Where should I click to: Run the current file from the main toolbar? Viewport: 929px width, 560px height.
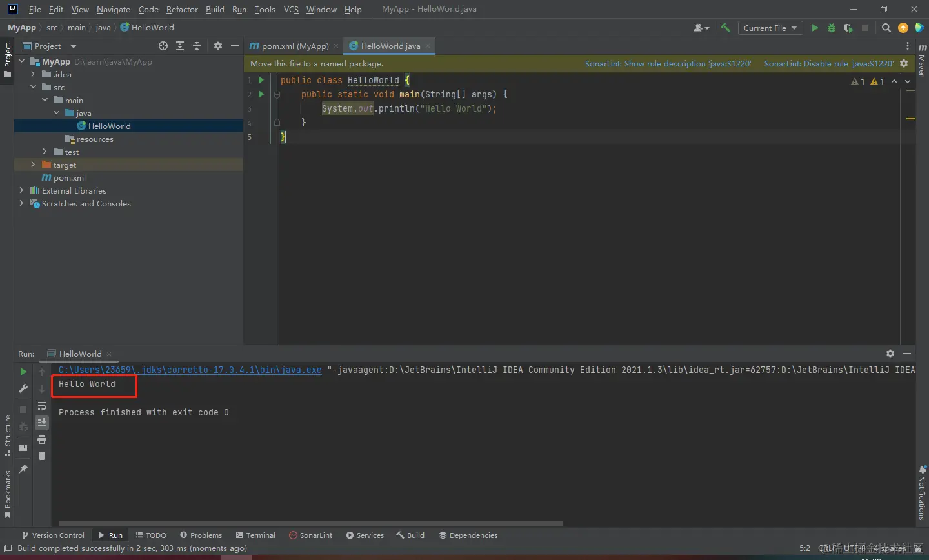[x=815, y=28]
